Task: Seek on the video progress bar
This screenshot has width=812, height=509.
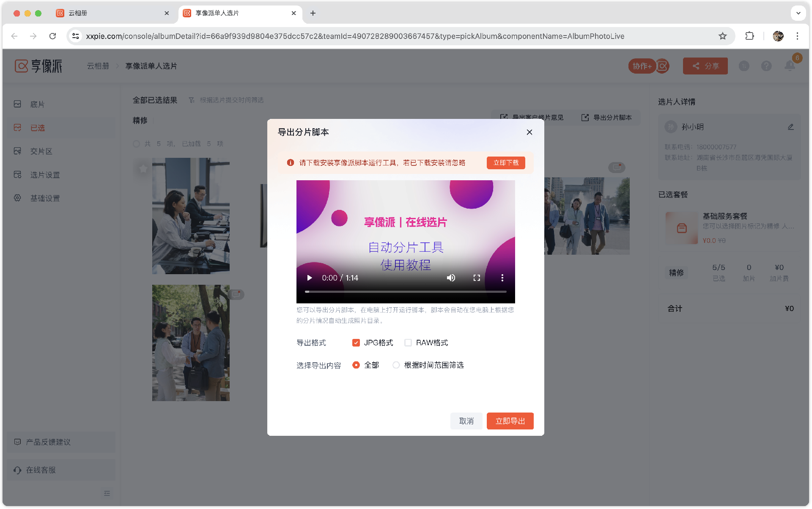Action: (405, 292)
